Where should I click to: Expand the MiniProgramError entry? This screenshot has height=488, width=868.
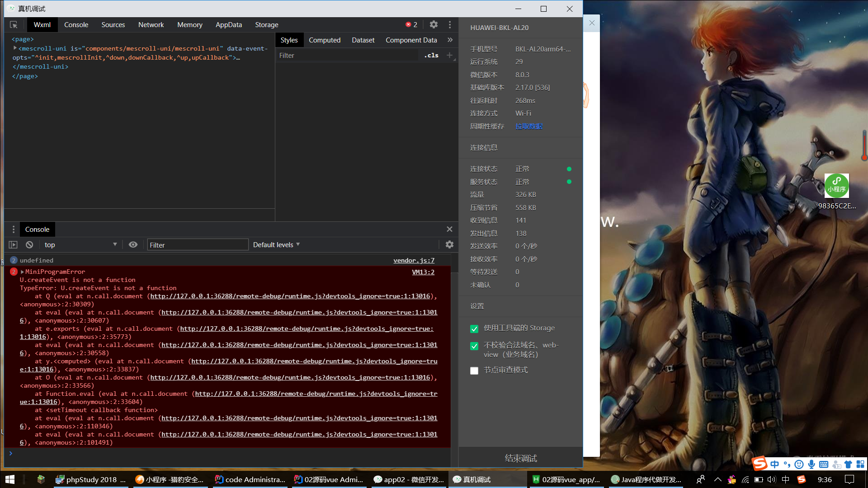click(x=22, y=272)
